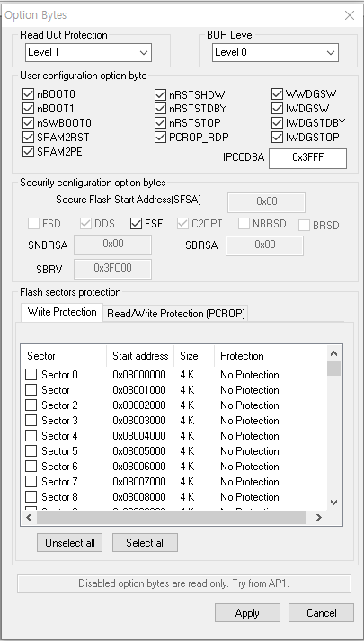Click the IPCCDBA value field
The height and width of the screenshot is (641, 364).
(x=307, y=158)
